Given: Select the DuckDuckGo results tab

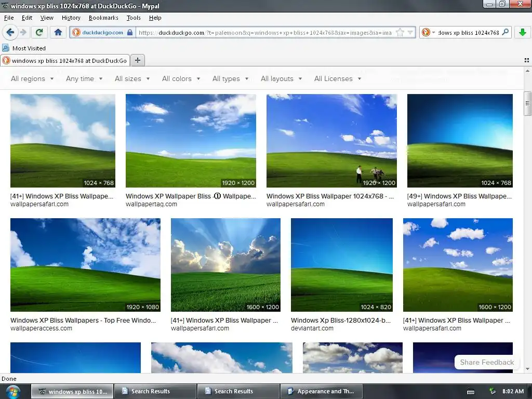Looking at the screenshot, I should coord(65,60).
